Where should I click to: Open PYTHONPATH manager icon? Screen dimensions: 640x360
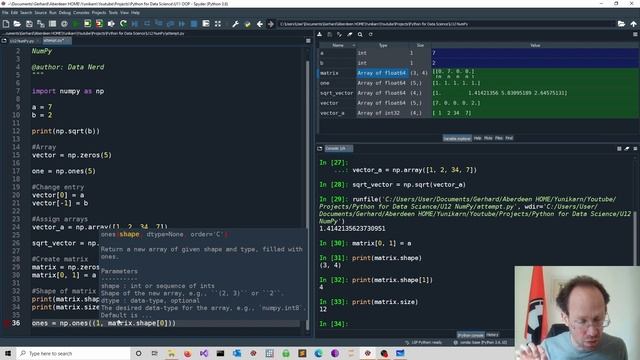[x=247, y=24]
